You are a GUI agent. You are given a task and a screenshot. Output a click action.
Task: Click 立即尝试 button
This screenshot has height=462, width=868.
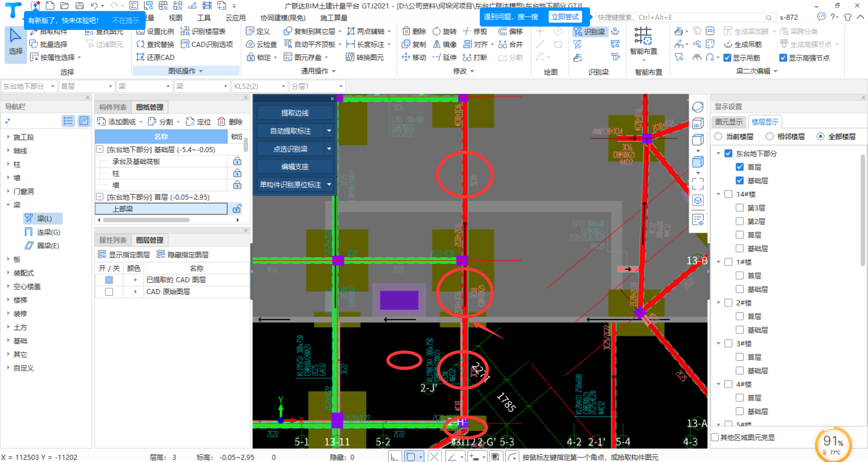565,17
